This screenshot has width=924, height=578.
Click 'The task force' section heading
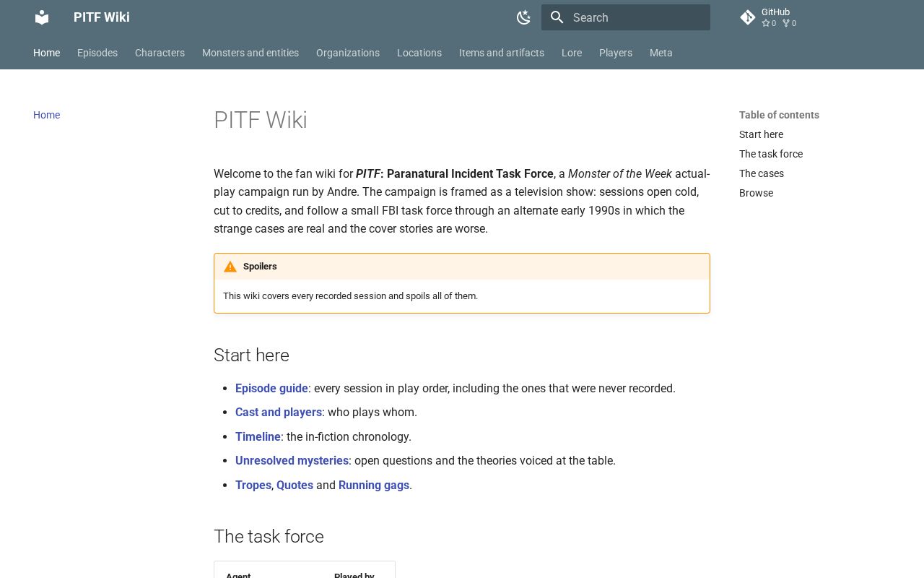tap(269, 536)
